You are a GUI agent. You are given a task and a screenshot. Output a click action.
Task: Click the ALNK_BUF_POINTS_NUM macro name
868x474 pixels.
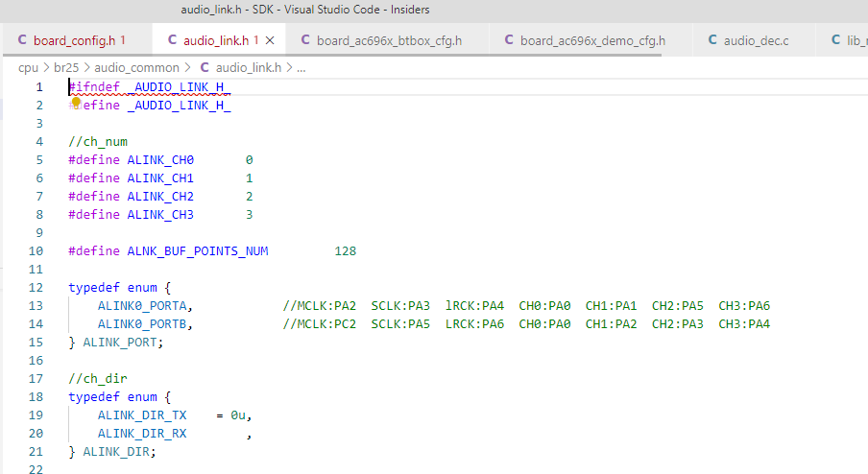point(198,251)
